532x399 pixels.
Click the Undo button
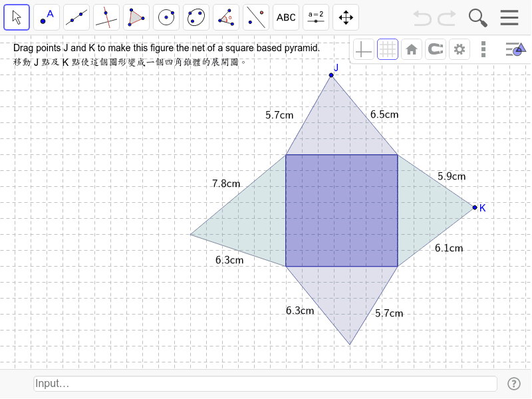coord(422,18)
